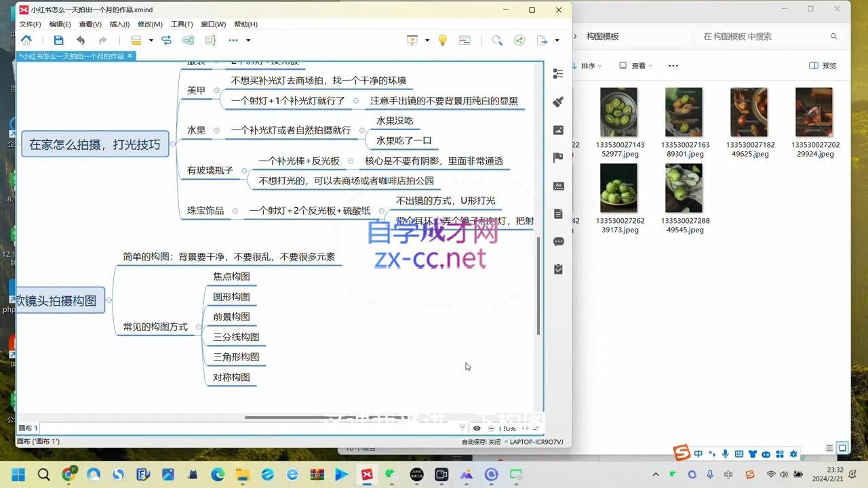Click the undo icon in the toolbar
The height and width of the screenshot is (488, 868).
point(80,40)
